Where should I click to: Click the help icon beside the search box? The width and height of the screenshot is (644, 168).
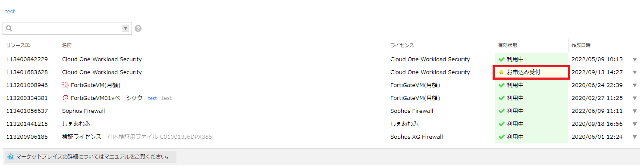[x=138, y=28]
